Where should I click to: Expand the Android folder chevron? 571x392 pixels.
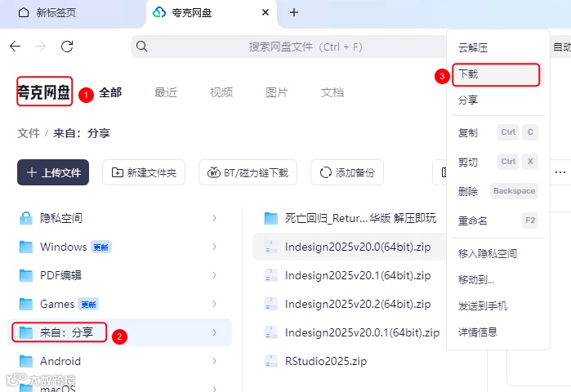pyautogui.click(x=214, y=361)
